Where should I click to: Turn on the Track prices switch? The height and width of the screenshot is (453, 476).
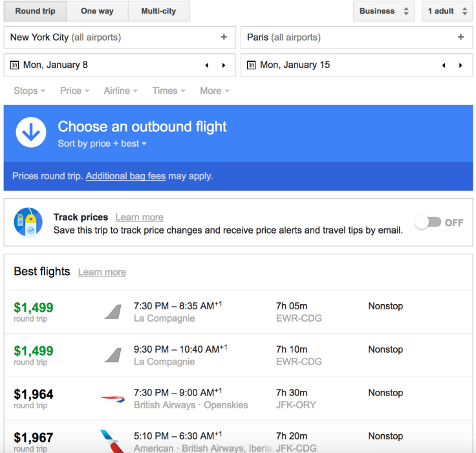click(x=428, y=223)
